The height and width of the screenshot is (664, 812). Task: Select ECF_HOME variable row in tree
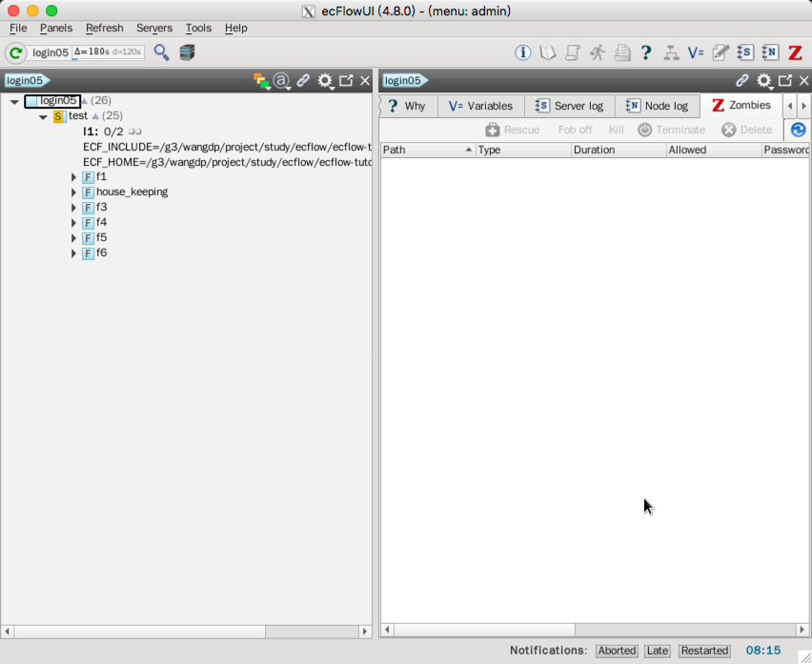tap(228, 163)
